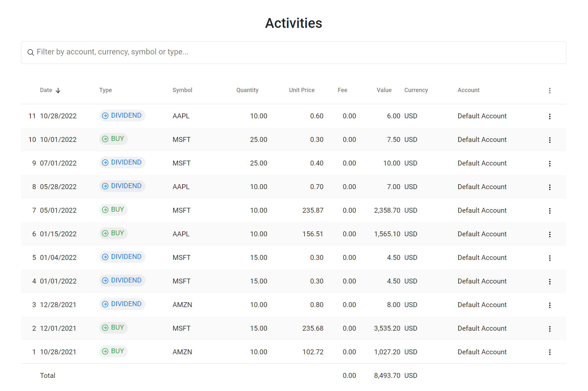
Task: Click the arrow icon inside the DIVIDEND badge dated 07/01/2022
Action: pos(105,162)
